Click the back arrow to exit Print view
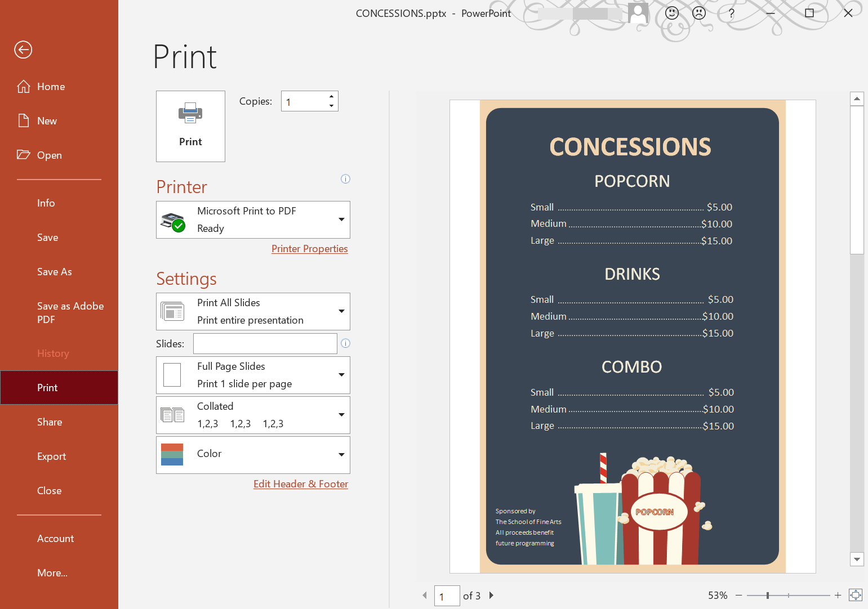The image size is (868, 609). click(x=23, y=50)
